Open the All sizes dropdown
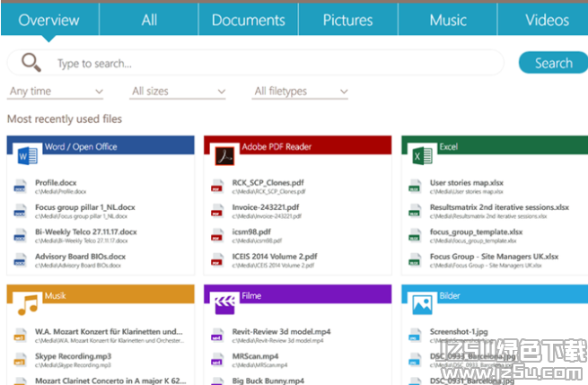The width and height of the screenshot is (588, 385). (178, 92)
